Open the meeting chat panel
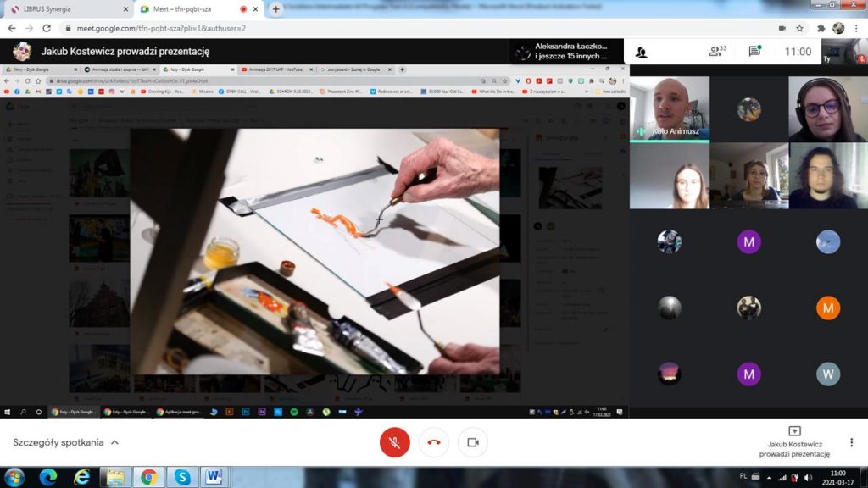The image size is (868, 488). tap(754, 52)
